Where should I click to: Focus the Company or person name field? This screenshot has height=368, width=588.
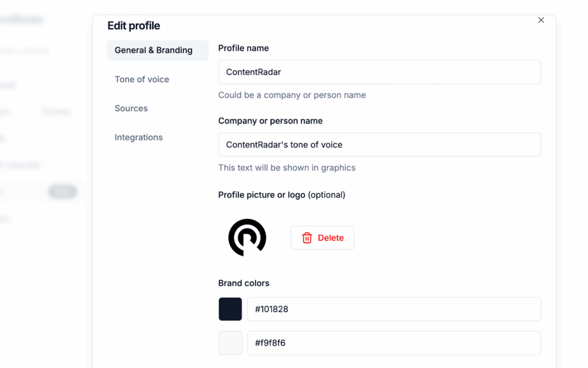[379, 145]
